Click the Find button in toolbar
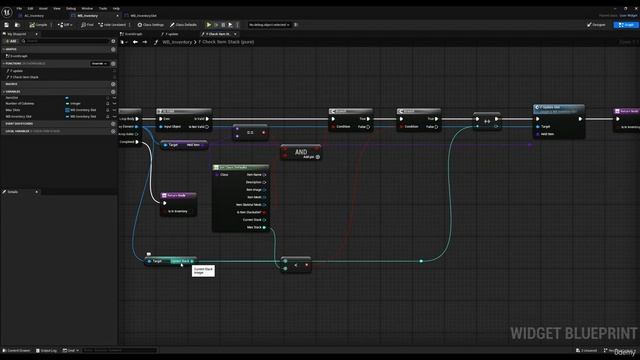This screenshot has height=360, width=640. tap(87, 25)
